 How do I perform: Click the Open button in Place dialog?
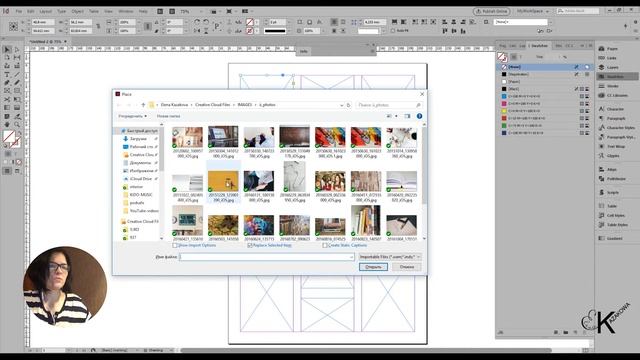pyautogui.click(x=373, y=267)
